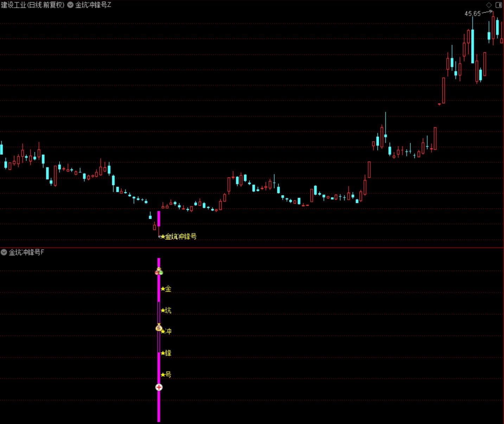This screenshot has width=504, height=424.
Task: Click the red cross circle signal icon
Action: [159, 387]
